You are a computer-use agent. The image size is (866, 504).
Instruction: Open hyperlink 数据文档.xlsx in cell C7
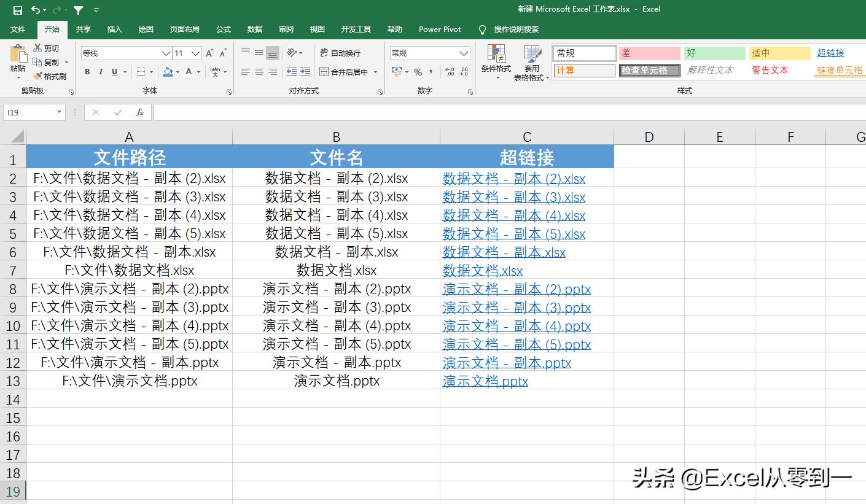point(483,270)
